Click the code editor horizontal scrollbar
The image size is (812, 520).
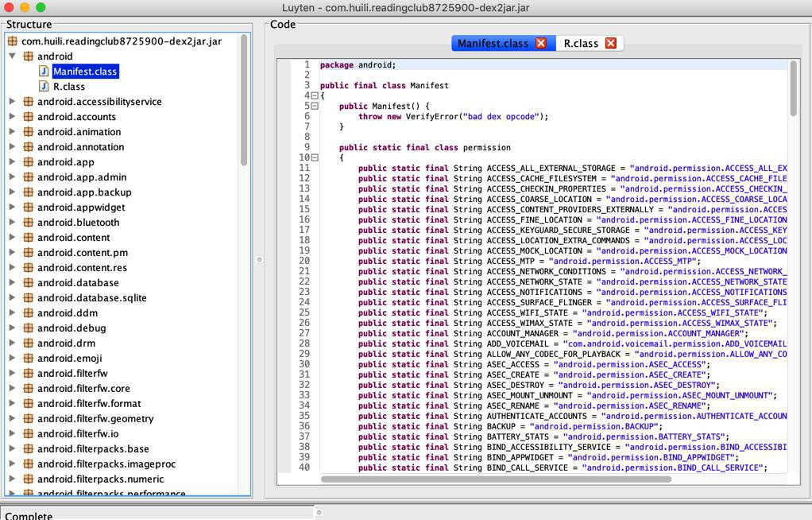[x=496, y=479]
